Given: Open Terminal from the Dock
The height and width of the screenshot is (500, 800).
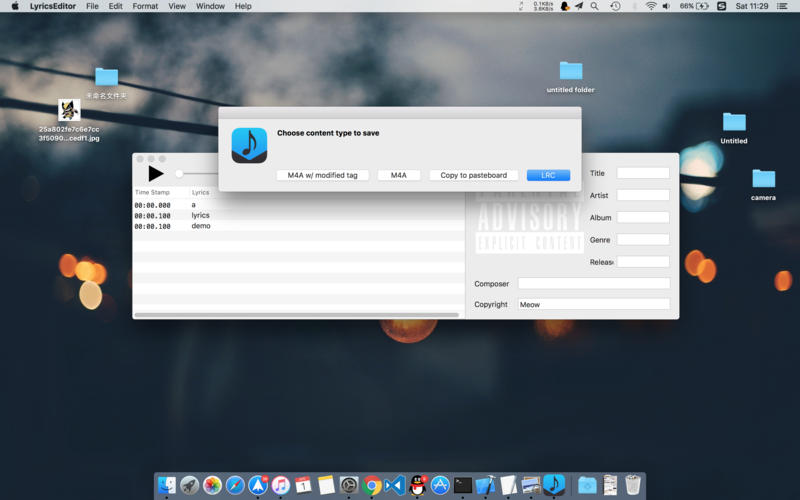Looking at the screenshot, I should 463,485.
